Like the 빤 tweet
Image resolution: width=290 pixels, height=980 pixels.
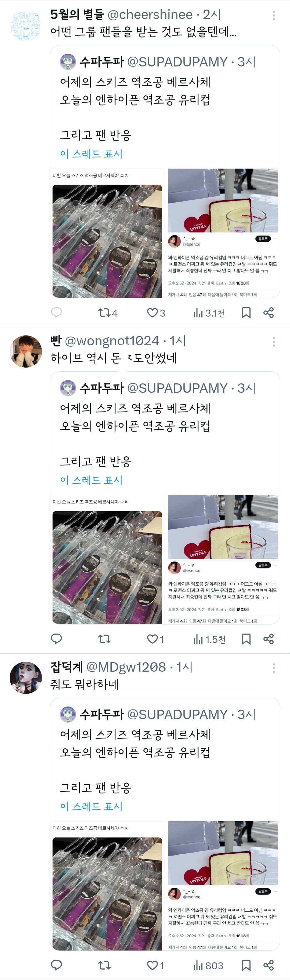click(x=155, y=639)
